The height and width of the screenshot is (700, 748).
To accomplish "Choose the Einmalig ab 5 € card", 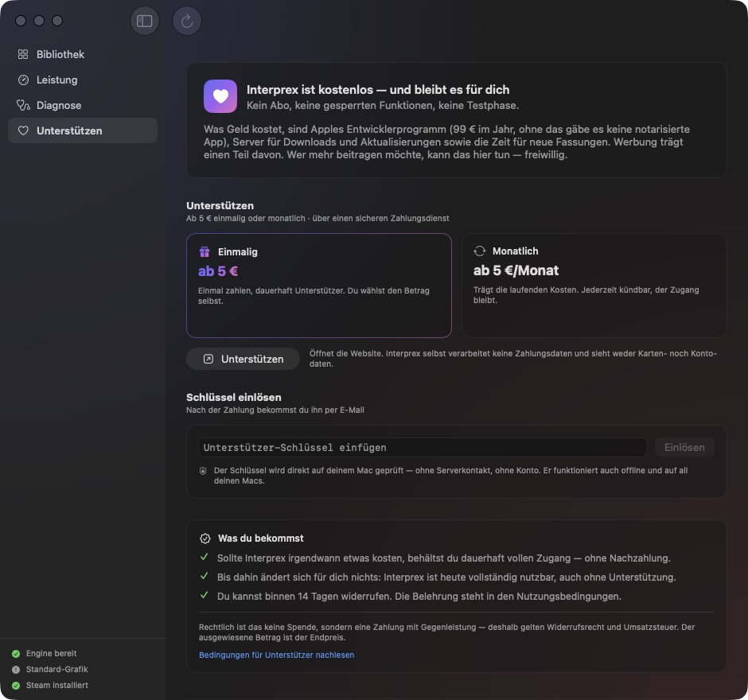I will tap(318, 285).
